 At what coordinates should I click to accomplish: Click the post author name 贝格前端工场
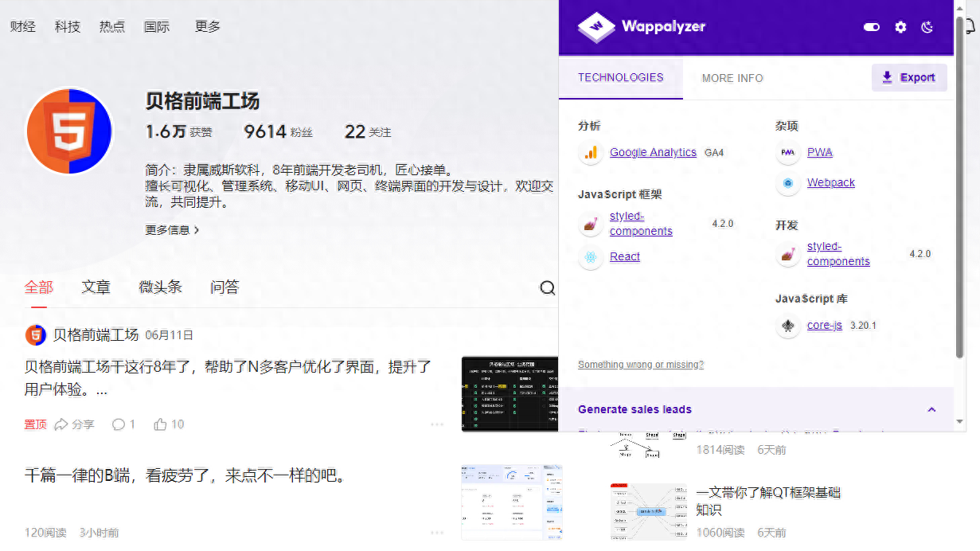96,335
